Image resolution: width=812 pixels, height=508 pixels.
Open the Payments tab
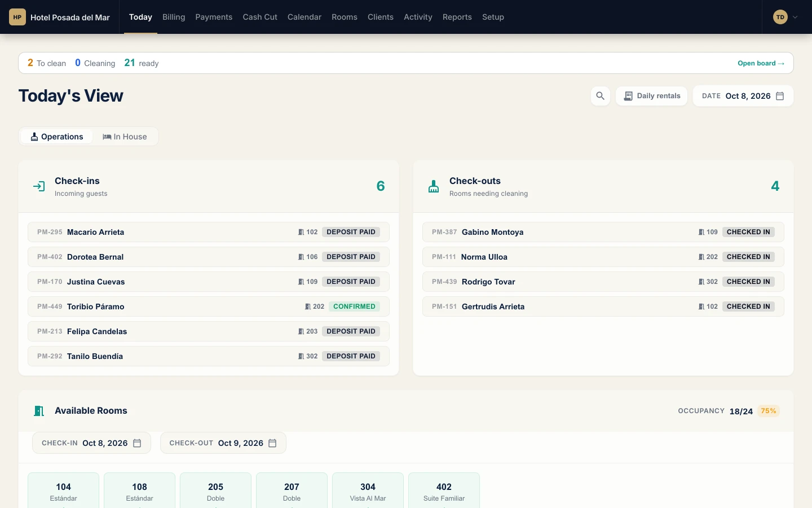214,17
